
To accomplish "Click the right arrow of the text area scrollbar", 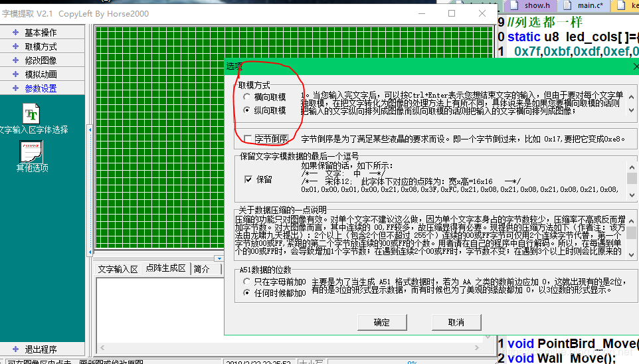I will [x=476, y=347].
